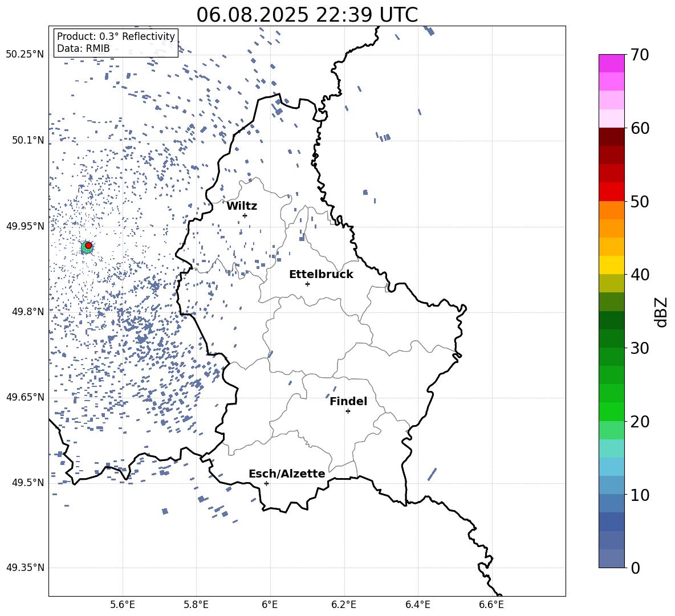Click the 6.4°E longitude tick label
Viewport: 675px width, 616px height.
[x=417, y=605]
